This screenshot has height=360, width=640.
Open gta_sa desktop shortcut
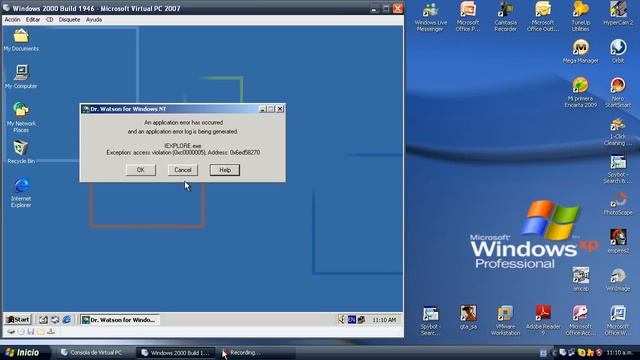(468, 317)
